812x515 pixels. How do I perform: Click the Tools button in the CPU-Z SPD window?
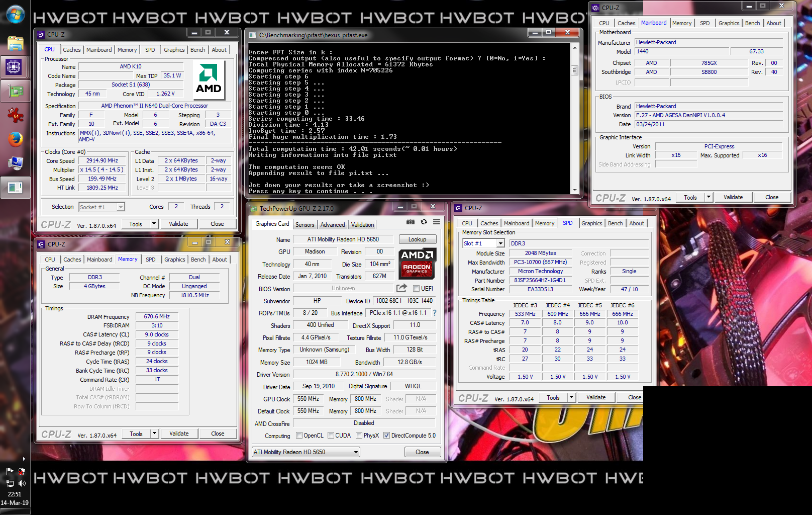coord(553,397)
